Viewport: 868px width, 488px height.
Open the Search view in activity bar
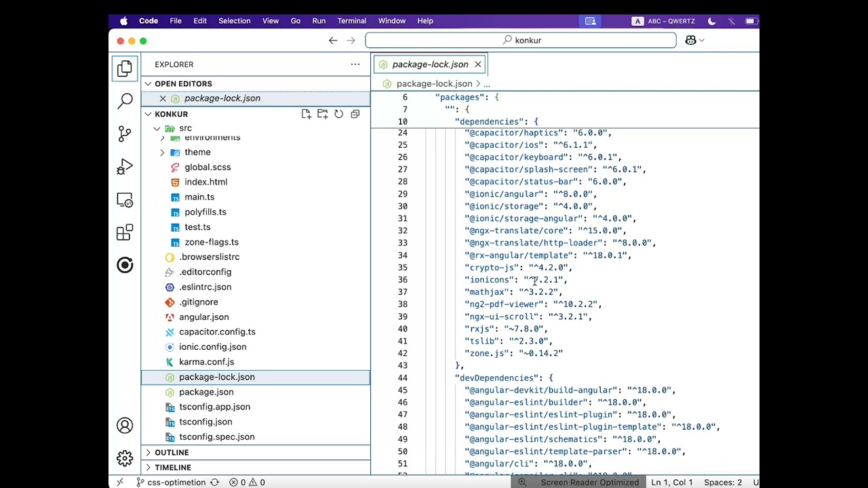click(125, 101)
